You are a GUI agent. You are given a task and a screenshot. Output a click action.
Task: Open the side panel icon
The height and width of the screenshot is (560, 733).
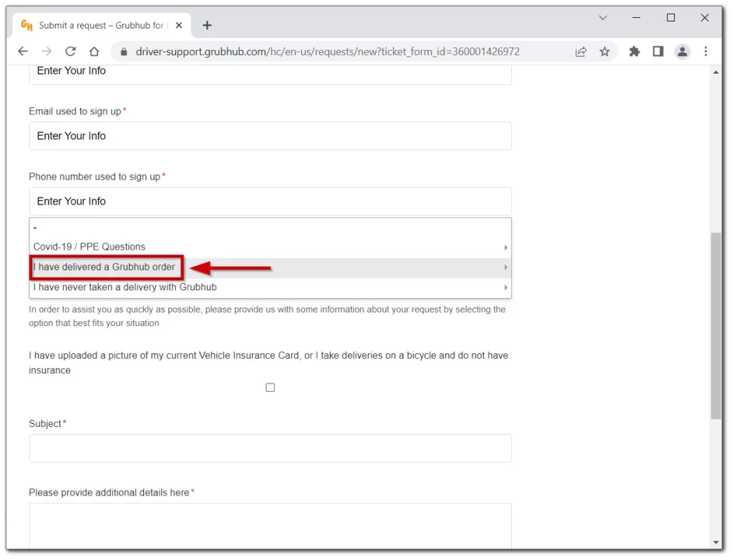tap(658, 51)
